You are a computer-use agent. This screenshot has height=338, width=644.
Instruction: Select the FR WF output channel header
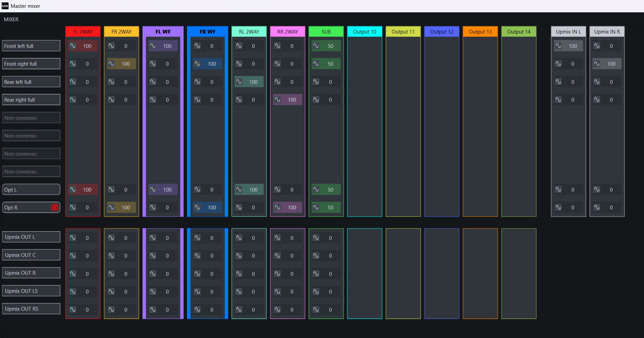[x=208, y=31]
